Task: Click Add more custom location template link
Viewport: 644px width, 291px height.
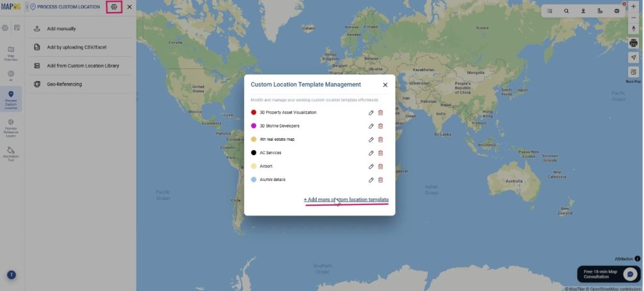Action: 347,199
